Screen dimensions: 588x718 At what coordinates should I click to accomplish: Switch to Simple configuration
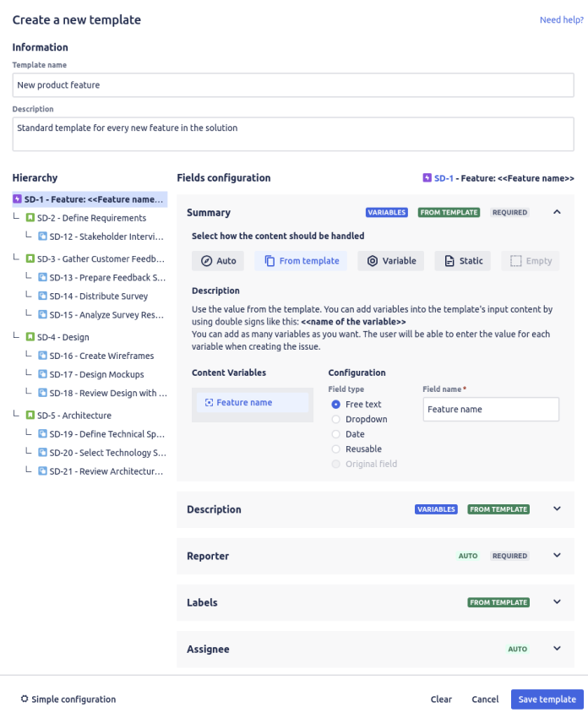pos(68,699)
